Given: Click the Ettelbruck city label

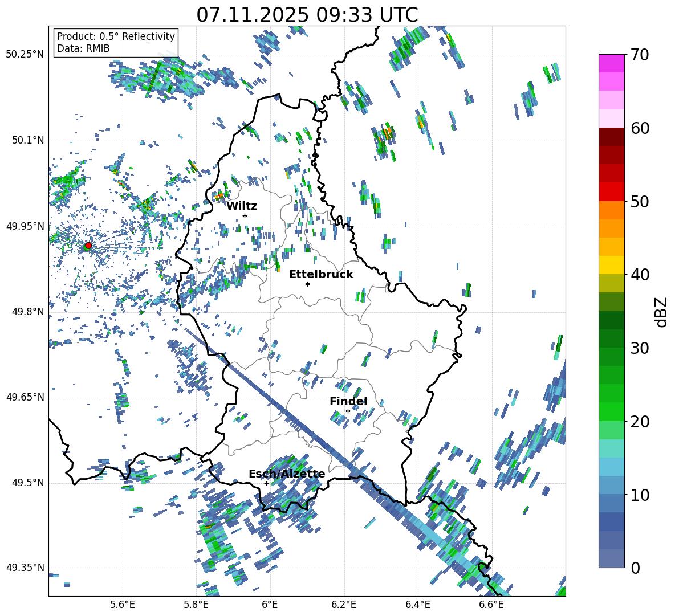Looking at the screenshot, I should click(x=321, y=275).
